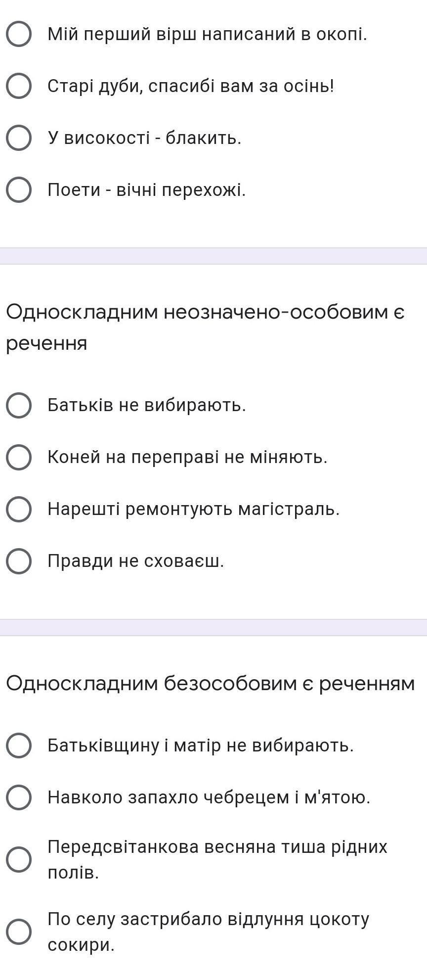Click the label 'Навколо запахло чебрецем і м'ятою.'
The width and height of the screenshot is (427, 980).
point(209,797)
